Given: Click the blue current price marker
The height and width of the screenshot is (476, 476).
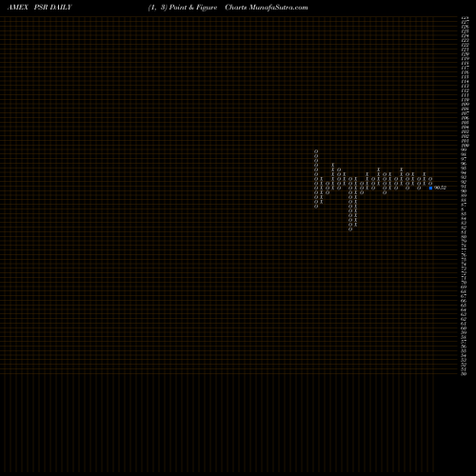Looking at the screenshot, I should point(430,188).
